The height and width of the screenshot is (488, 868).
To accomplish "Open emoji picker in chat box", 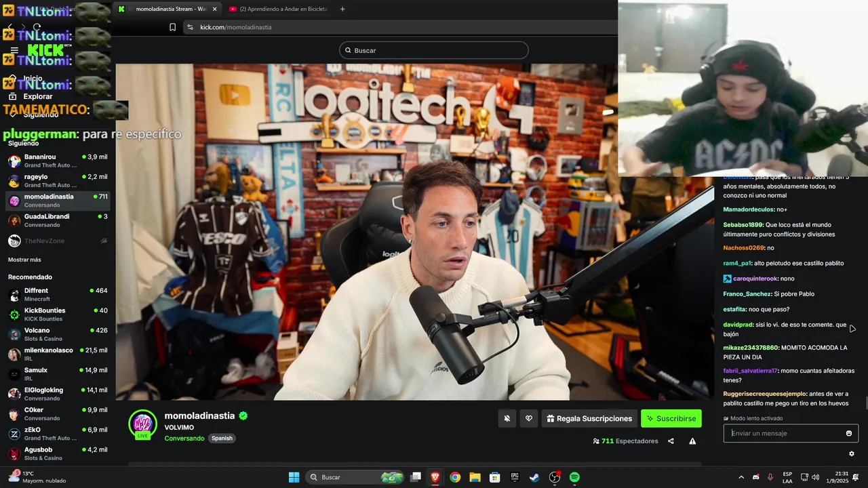I will 849,434.
